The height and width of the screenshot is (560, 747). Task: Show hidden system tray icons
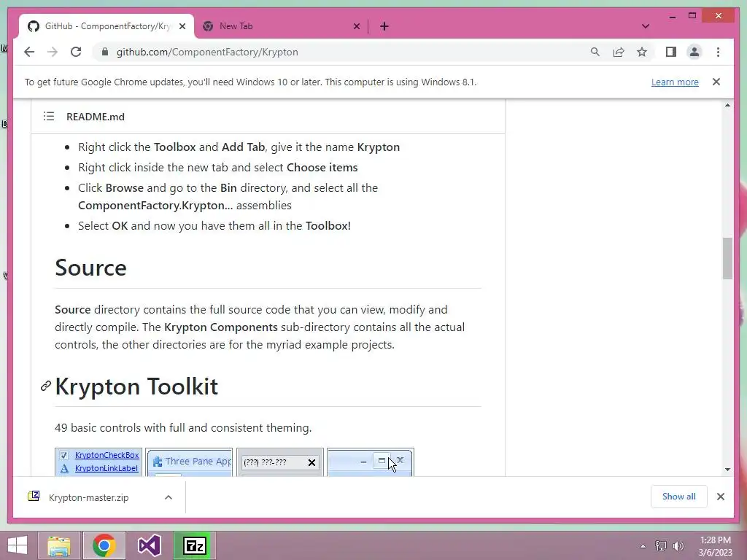click(x=643, y=546)
